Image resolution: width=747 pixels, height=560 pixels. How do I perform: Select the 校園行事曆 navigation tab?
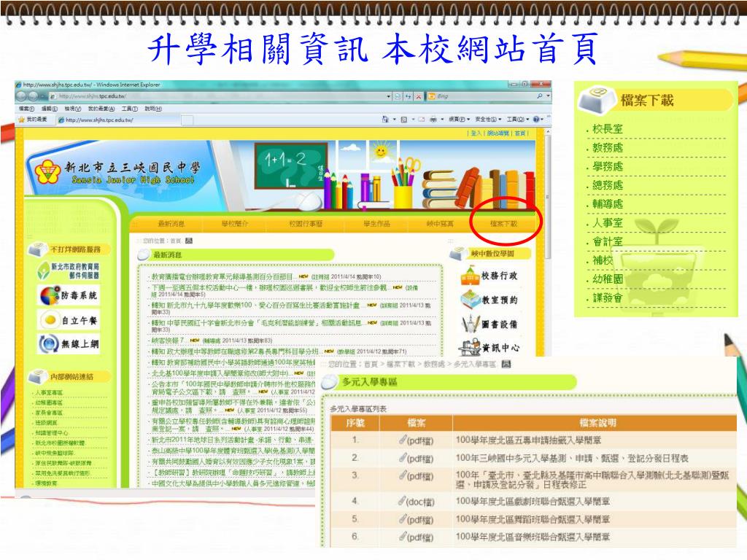306,223
